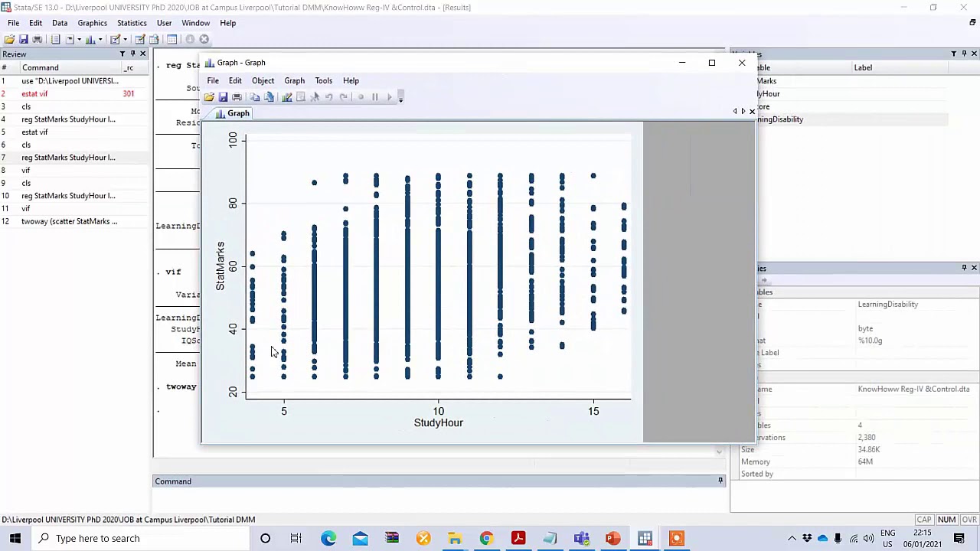Open Log icon in main toolbar
Viewport: 980px width, 551px height.
pos(55,39)
